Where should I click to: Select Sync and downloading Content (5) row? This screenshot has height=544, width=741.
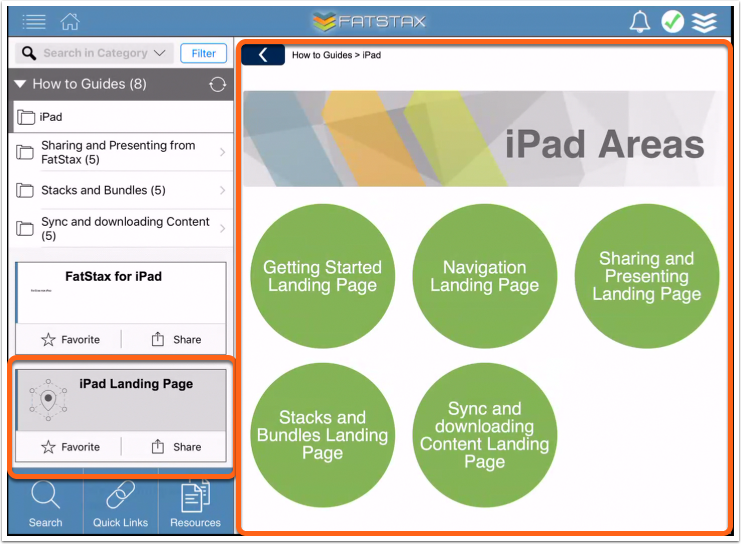[122, 229]
